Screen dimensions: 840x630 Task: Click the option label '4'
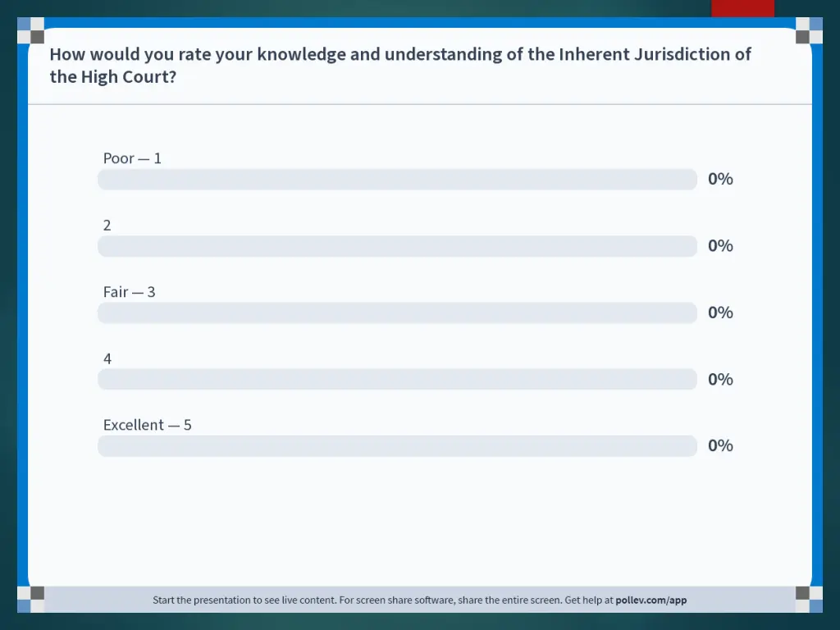[107, 358]
